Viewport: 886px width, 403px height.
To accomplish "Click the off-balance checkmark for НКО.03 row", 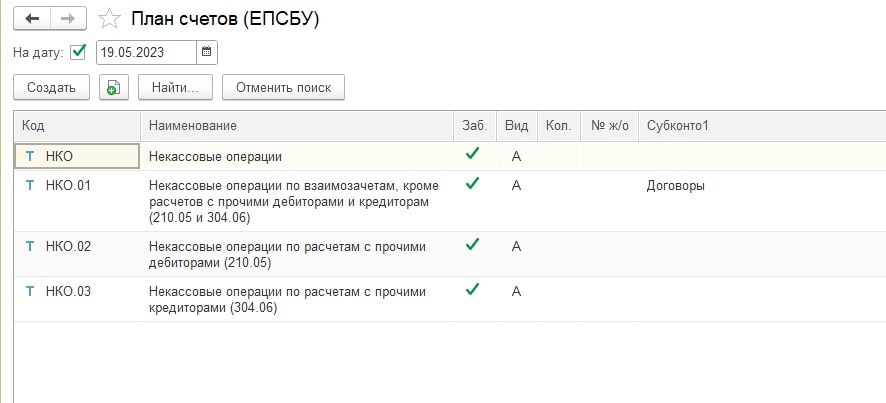I will pos(472,290).
